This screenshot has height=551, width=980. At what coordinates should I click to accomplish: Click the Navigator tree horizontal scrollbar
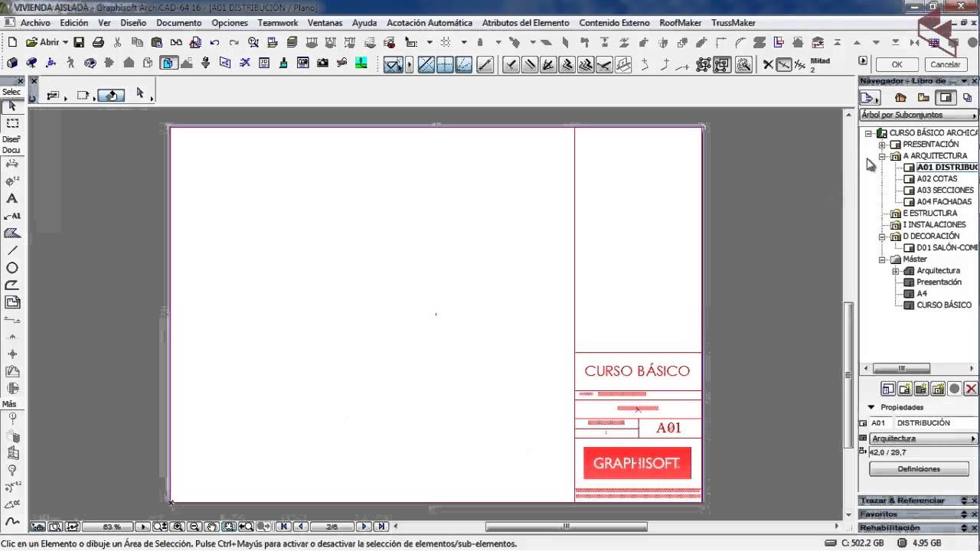[901, 368]
